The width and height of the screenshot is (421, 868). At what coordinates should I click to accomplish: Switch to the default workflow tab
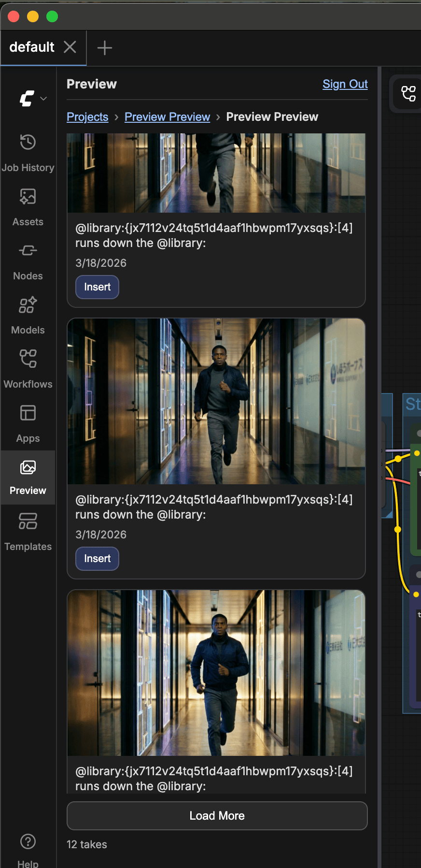32,47
